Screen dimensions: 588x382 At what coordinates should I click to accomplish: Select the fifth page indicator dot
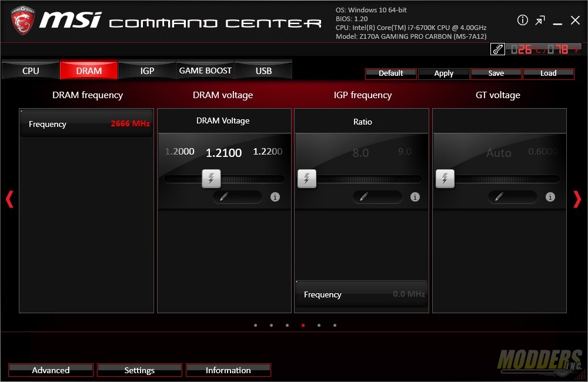[319, 326]
